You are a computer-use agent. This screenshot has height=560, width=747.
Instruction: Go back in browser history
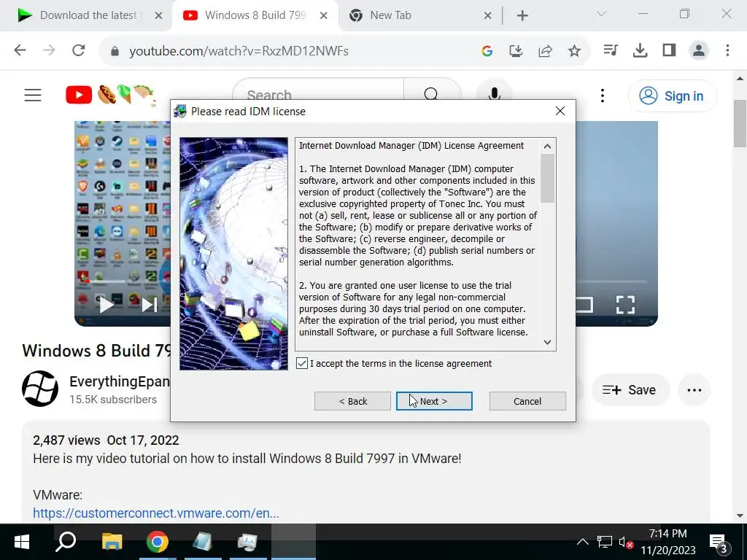tap(20, 50)
